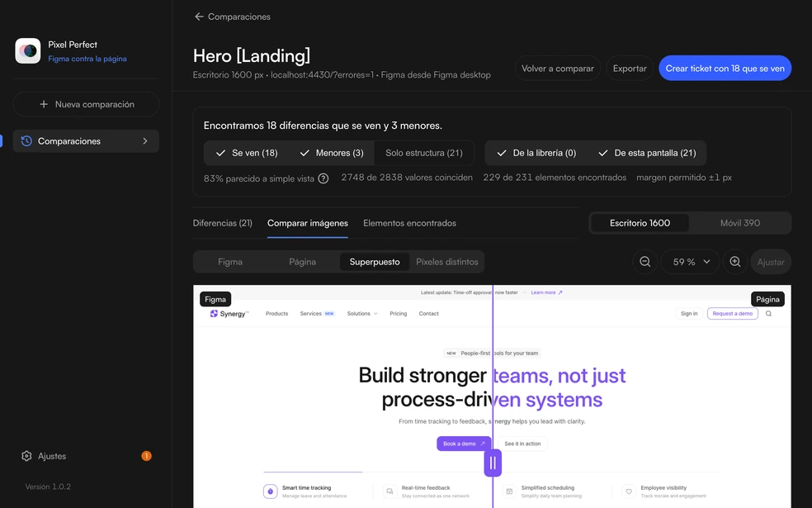Click the Figma contra la página link

(x=87, y=59)
